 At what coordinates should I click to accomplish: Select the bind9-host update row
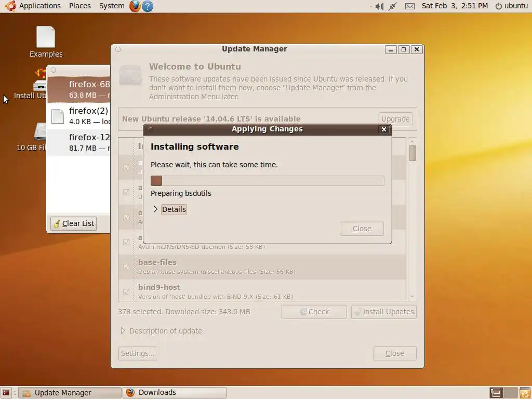pos(262,290)
